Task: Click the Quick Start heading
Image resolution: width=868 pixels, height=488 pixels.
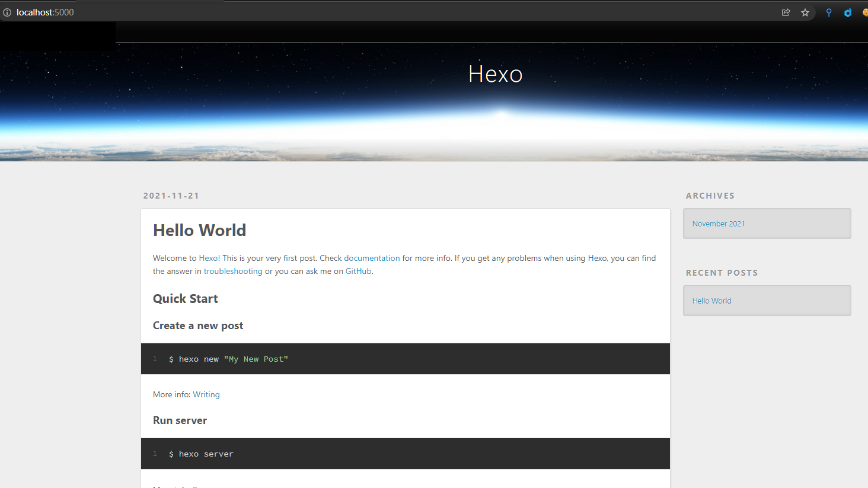Action: click(x=186, y=299)
